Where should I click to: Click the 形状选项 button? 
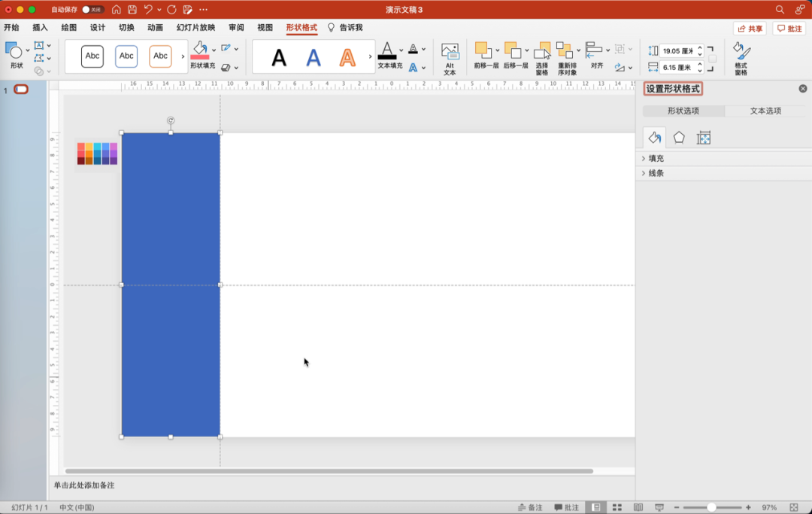(x=683, y=111)
